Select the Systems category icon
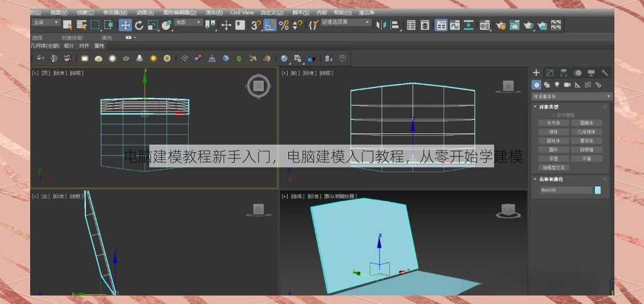 point(598,85)
